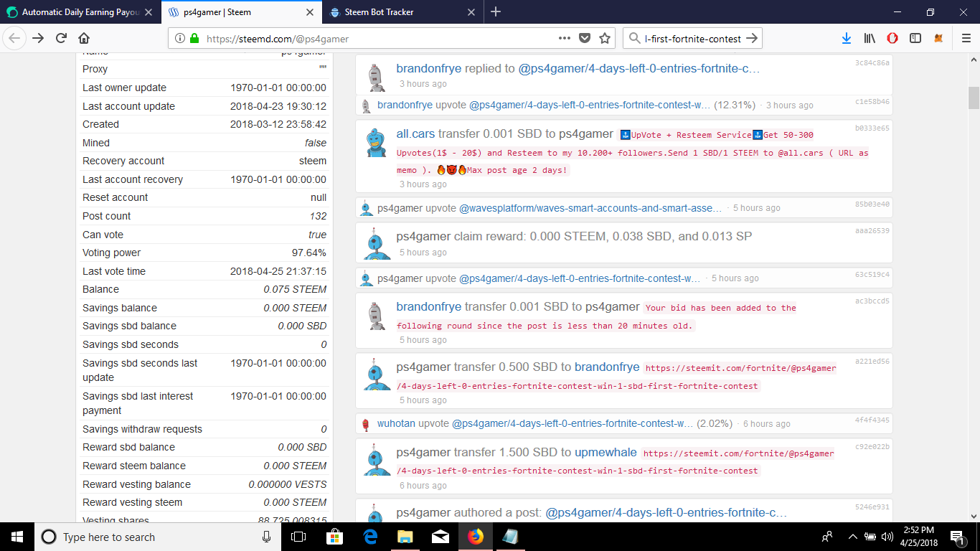Image resolution: width=980 pixels, height=551 pixels.
Task: Save the page to Pocket
Action: coord(585,38)
